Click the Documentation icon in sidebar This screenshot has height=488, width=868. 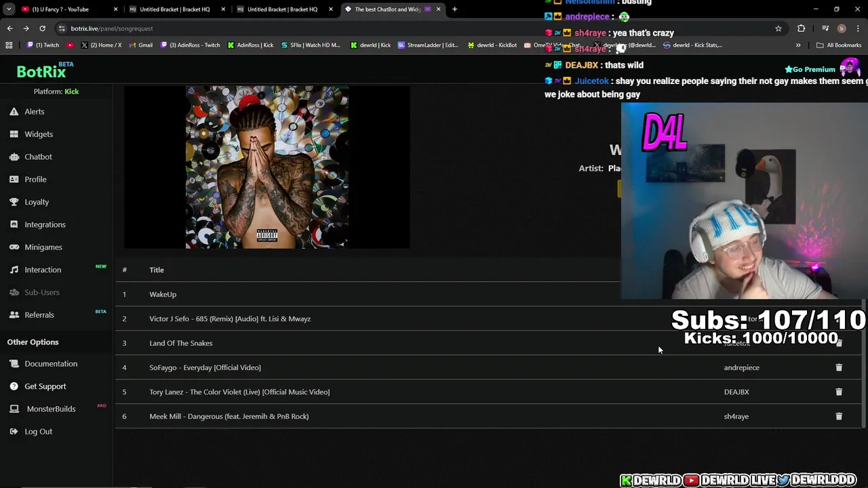click(14, 364)
